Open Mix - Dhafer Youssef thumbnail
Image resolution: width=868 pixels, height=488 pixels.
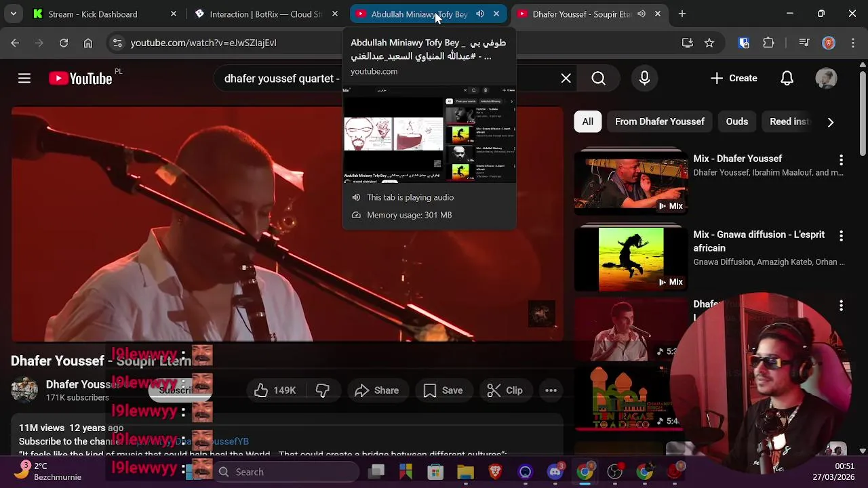click(631, 182)
